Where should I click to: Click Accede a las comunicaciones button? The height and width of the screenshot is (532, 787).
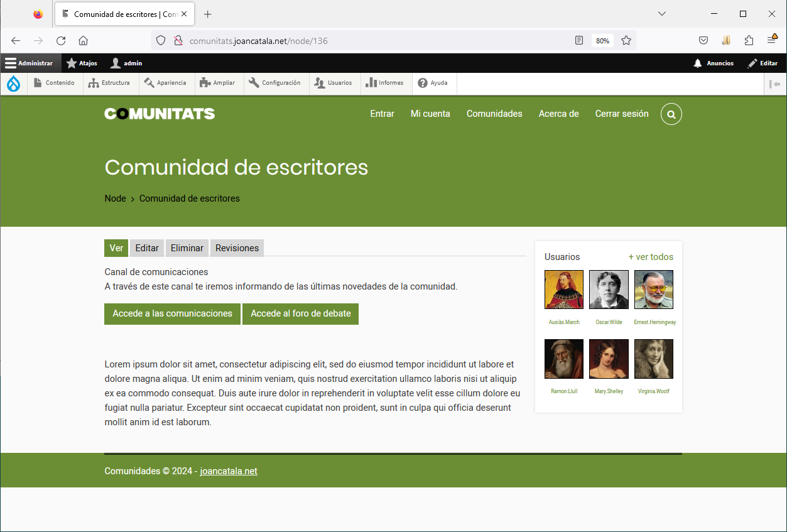pyautogui.click(x=172, y=313)
